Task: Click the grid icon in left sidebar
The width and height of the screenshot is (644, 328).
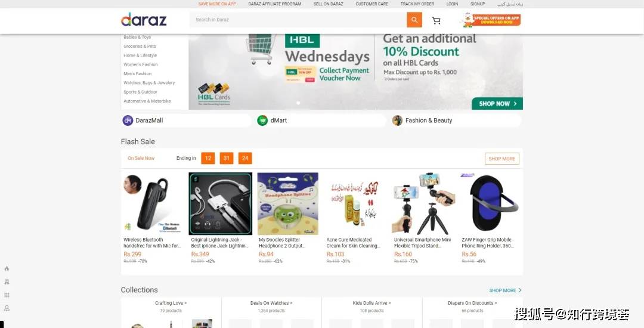Action: click(x=7, y=295)
